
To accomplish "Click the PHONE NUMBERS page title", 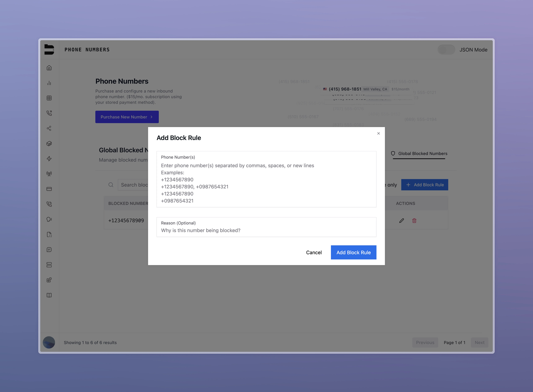I will click(87, 50).
